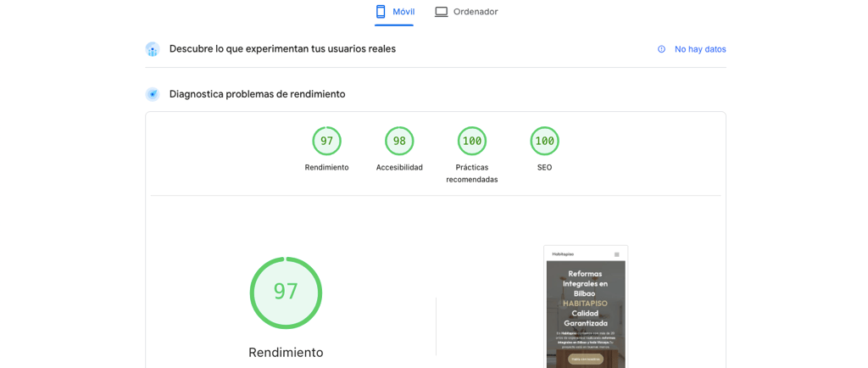Image resolution: width=868 pixels, height=368 pixels.
Task: Click the large 97 performance circle
Action: 286,293
